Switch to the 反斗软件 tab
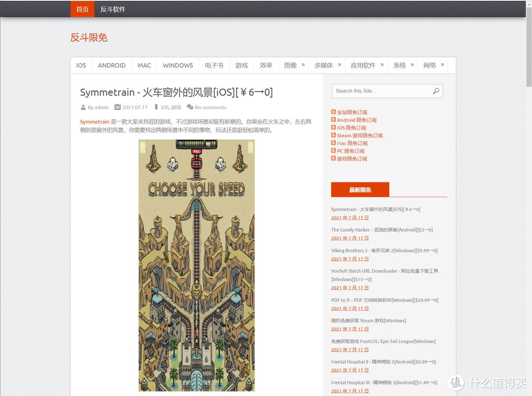Image resolution: width=532 pixels, height=396 pixels. coord(113,8)
